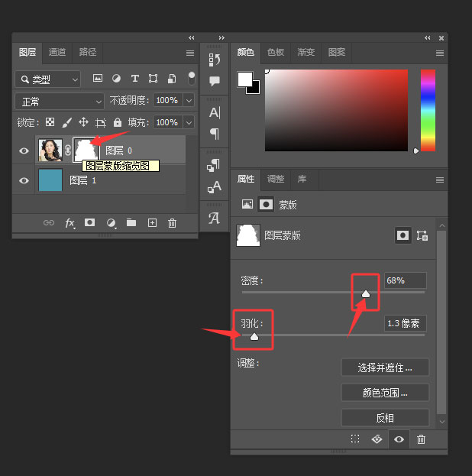Open the Character panel icon
The height and width of the screenshot is (476, 472).
point(215,112)
